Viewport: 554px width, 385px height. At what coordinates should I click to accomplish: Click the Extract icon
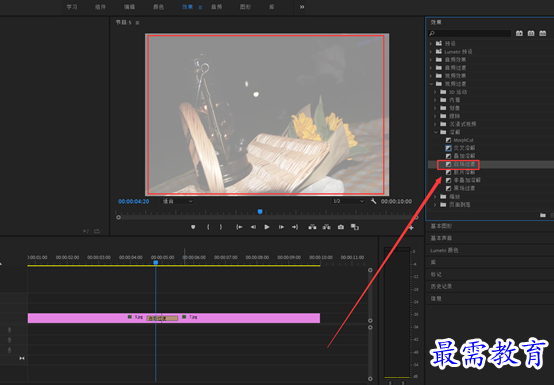point(326,227)
